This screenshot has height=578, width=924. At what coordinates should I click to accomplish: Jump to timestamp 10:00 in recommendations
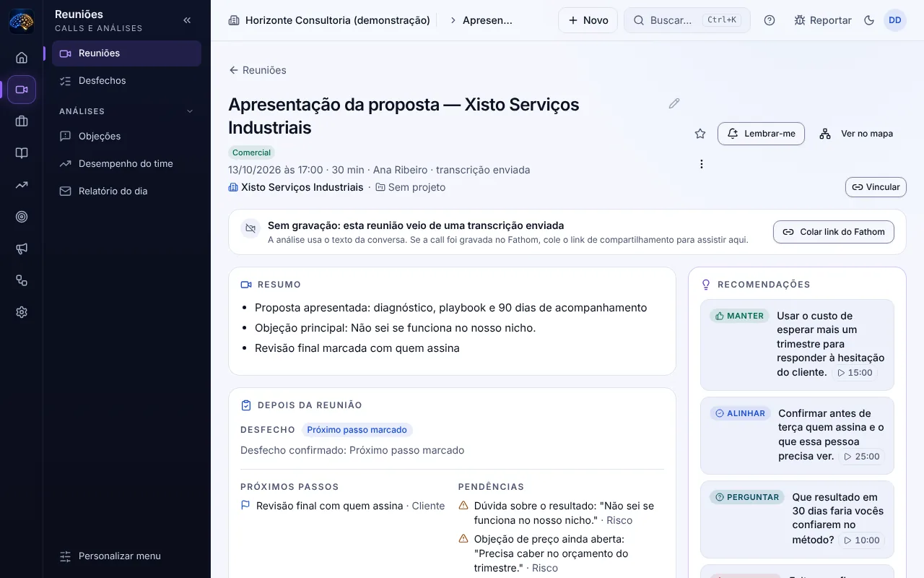point(860,540)
